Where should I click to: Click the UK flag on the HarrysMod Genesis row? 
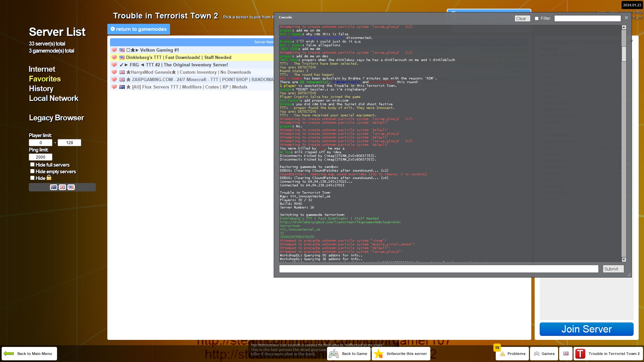pos(122,72)
